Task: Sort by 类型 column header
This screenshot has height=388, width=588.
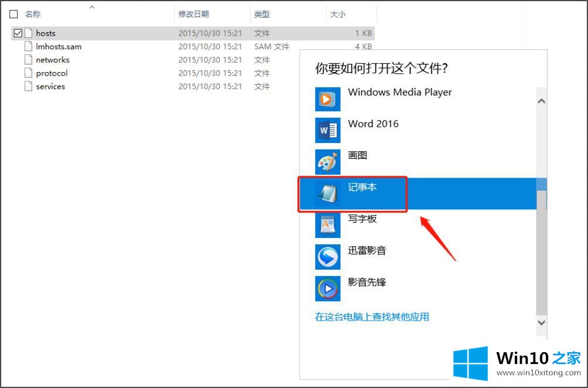Action: click(x=262, y=14)
